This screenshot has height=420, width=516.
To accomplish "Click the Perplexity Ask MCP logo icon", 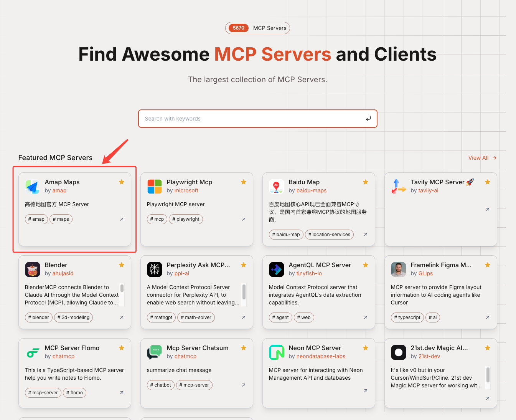I will tap(155, 270).
